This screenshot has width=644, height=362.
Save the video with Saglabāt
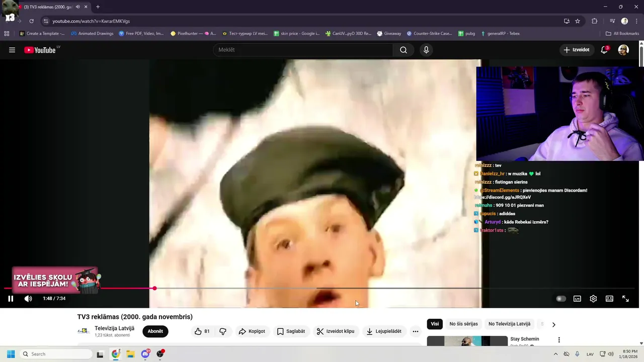click(291, 331)
